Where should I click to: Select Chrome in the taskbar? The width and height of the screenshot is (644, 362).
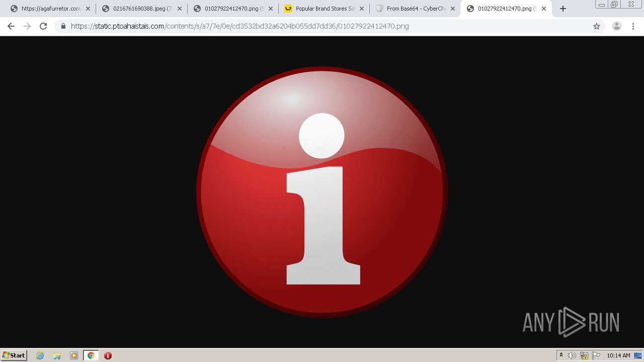tap(91, 355)
